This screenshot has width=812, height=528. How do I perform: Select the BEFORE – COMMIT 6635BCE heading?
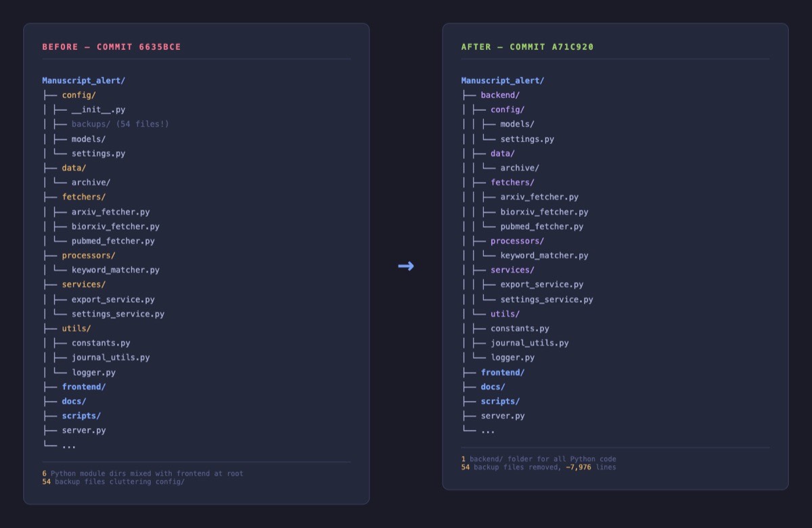point(111,47)
